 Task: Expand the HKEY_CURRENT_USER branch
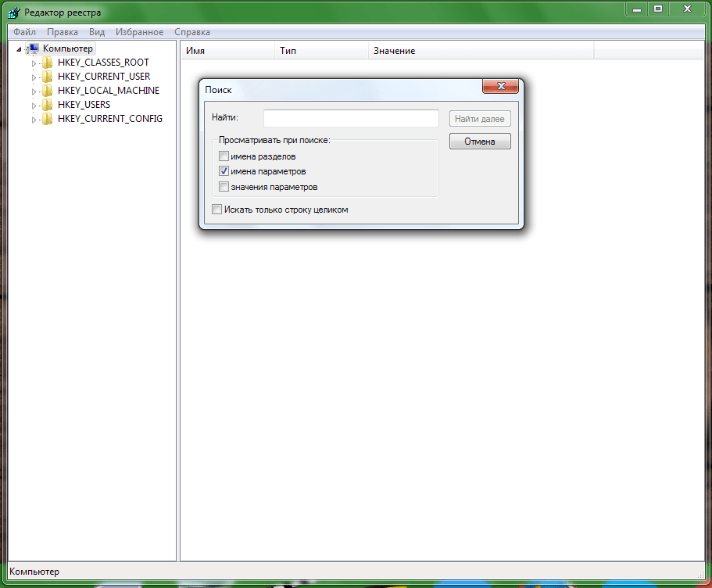(x=34, y=77)
